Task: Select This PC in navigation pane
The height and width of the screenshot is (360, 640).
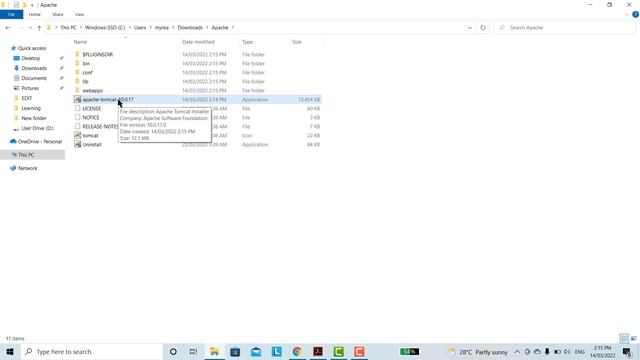Action: pyautogui.click(x=26, y=155)
